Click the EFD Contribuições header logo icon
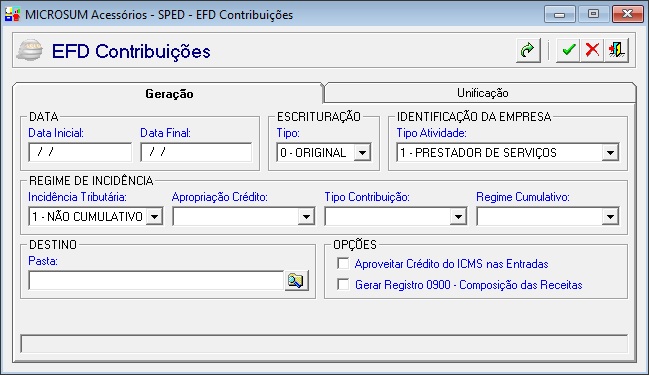Viewport: 649px width, 375px height. click(x=30, y=51)
